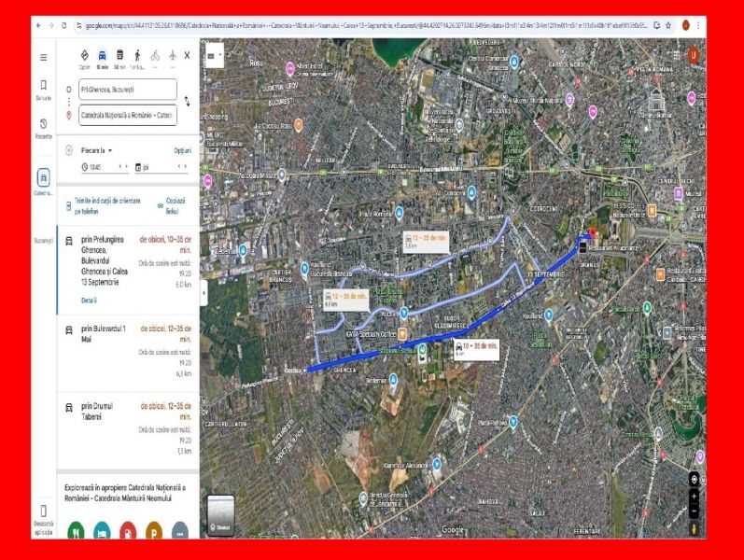Step departure time later with right arrow
This screenshot has height=560, width=744.
(126, 166)
